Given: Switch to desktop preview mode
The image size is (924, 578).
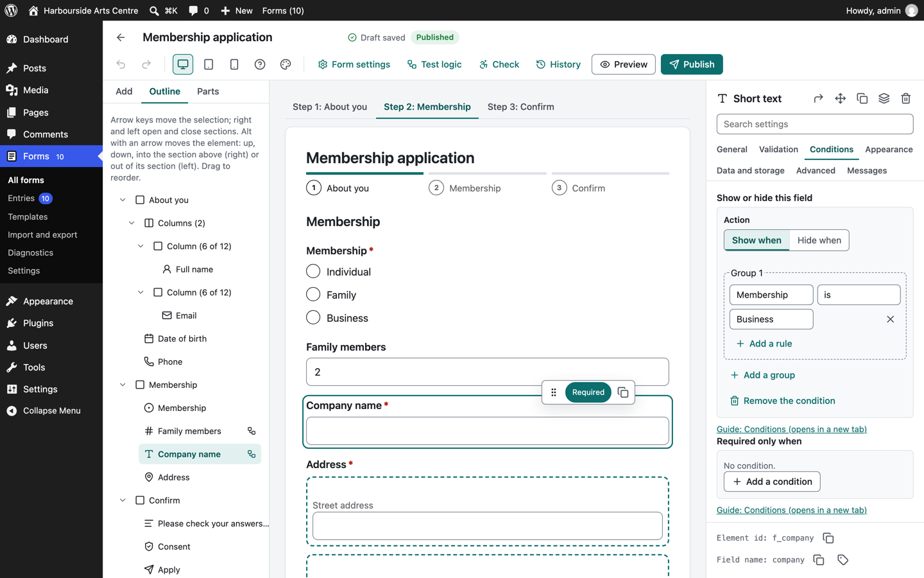Looking at the screenshot, I should pos(183,64).
